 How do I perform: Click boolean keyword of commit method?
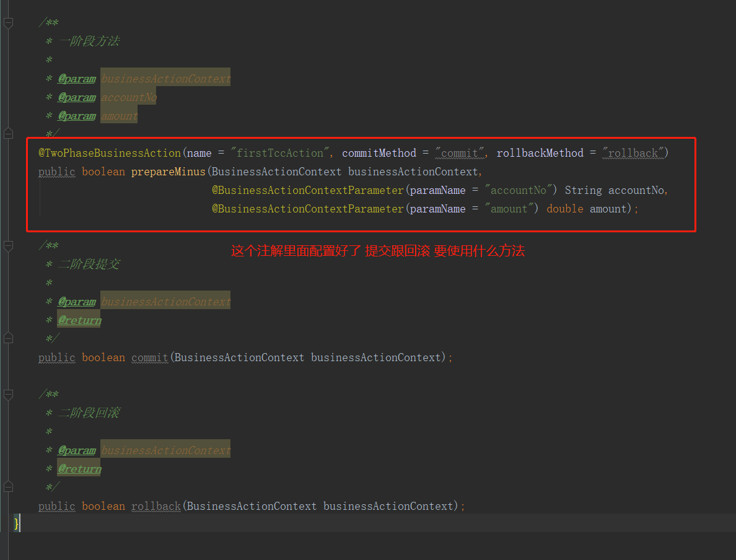coord(103,357)
